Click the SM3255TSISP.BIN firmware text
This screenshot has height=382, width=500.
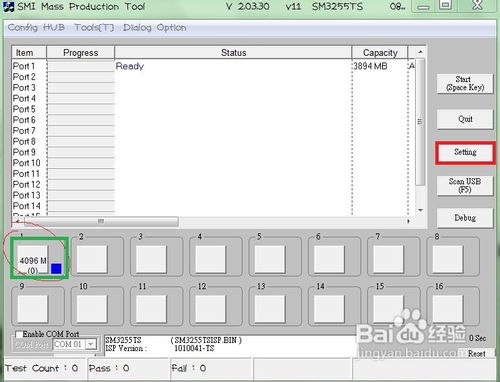(206, 340)
